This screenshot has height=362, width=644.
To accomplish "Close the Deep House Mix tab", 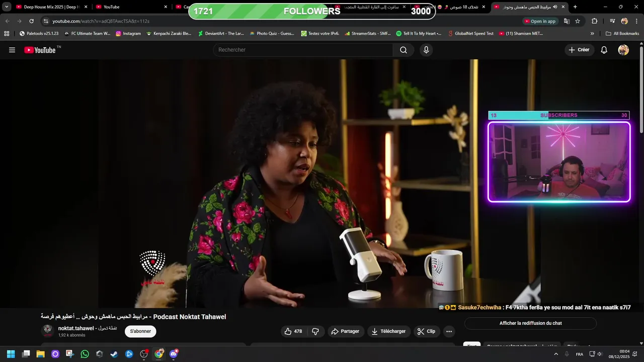I will 86,7.
